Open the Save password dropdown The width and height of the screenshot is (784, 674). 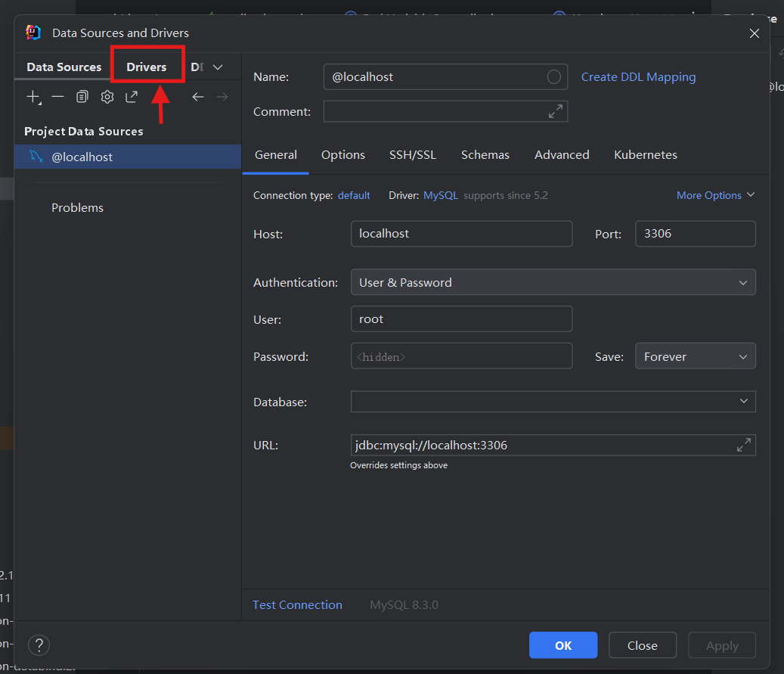point(695,356)
